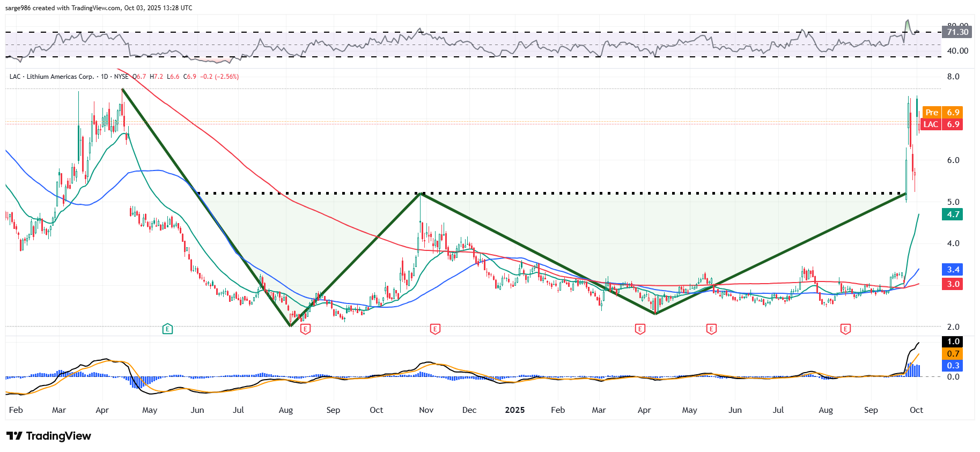Click the red 3.0 moving average label
This screenshot has width=980, height=452.
[953, 284]
